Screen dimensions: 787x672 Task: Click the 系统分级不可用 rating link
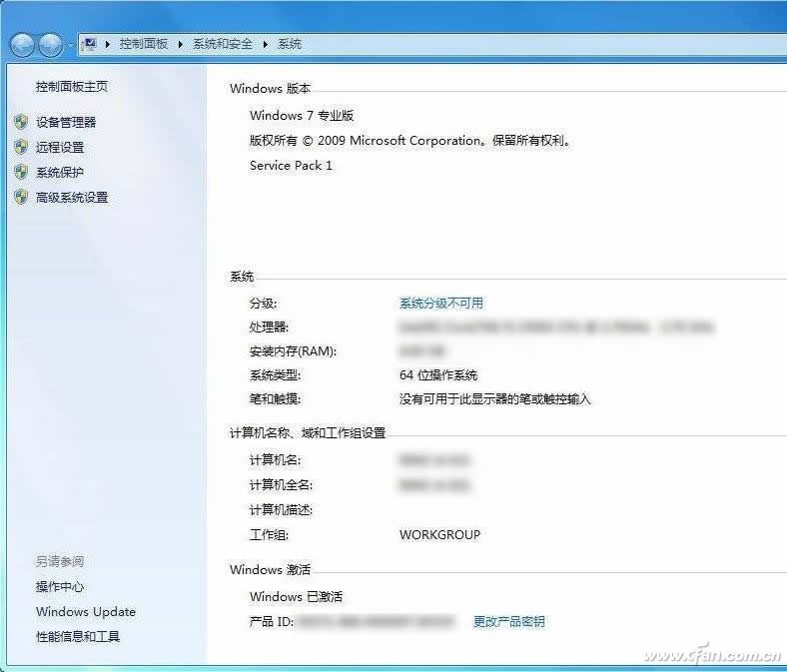(x=441, y=304)
